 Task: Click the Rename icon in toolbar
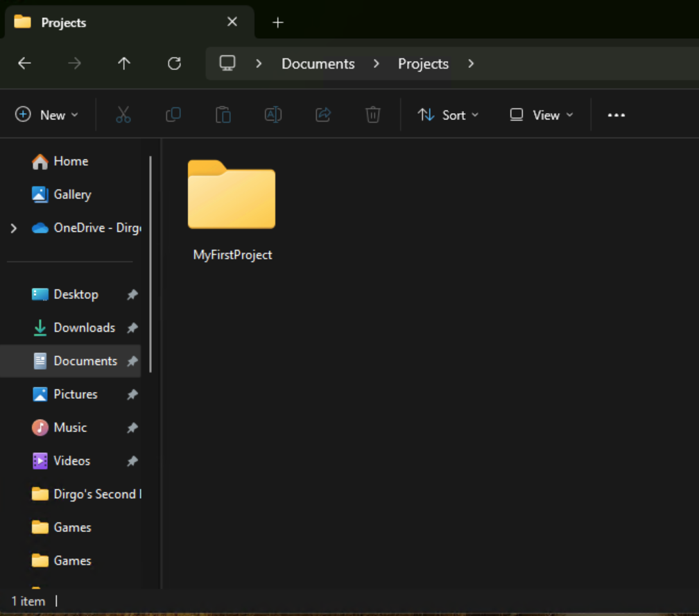[273, 115]
